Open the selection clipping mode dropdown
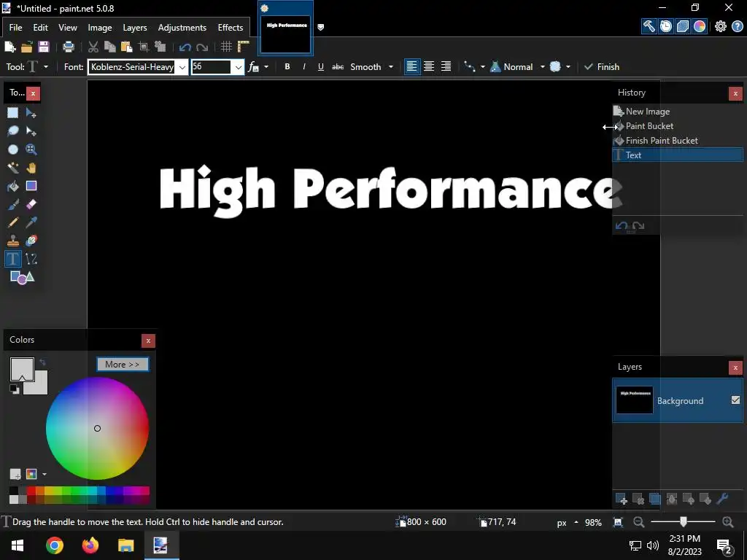The height and width of the screenshot is (560, 747). [568, 66]
